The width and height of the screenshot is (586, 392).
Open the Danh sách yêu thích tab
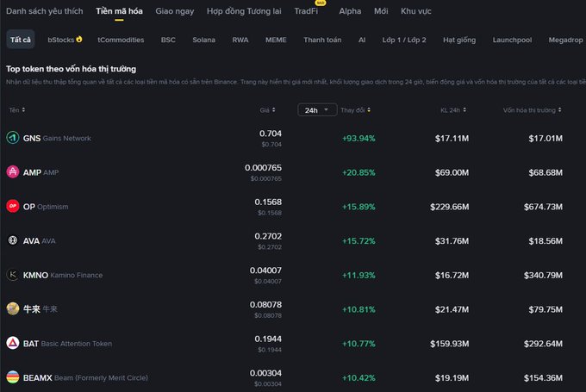pyautogui.click(x=45, y=11)
